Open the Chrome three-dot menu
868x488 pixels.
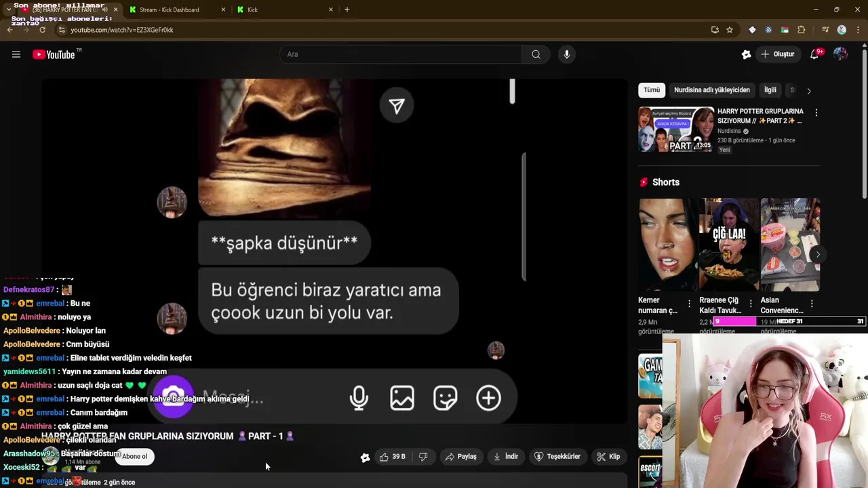click(858, 30)
